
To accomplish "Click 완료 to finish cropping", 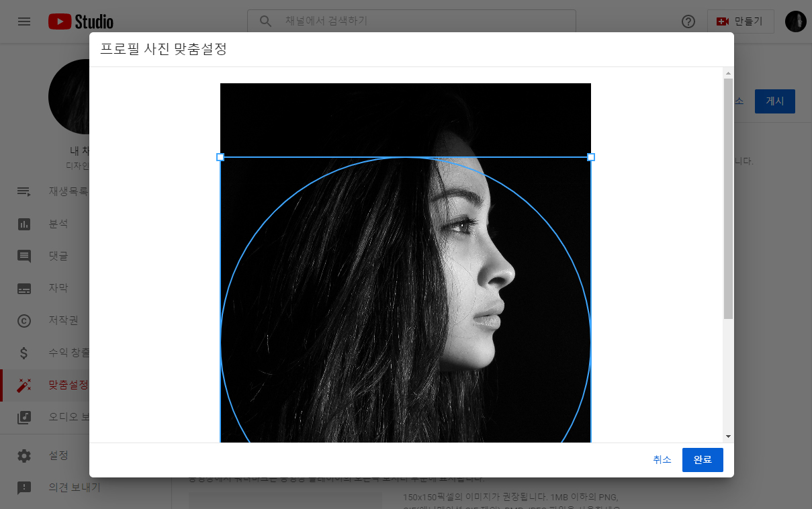I will point(703,460).
